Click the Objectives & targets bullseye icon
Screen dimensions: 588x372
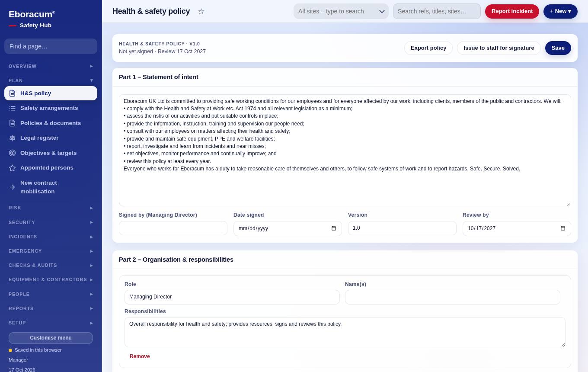[12, 153]
